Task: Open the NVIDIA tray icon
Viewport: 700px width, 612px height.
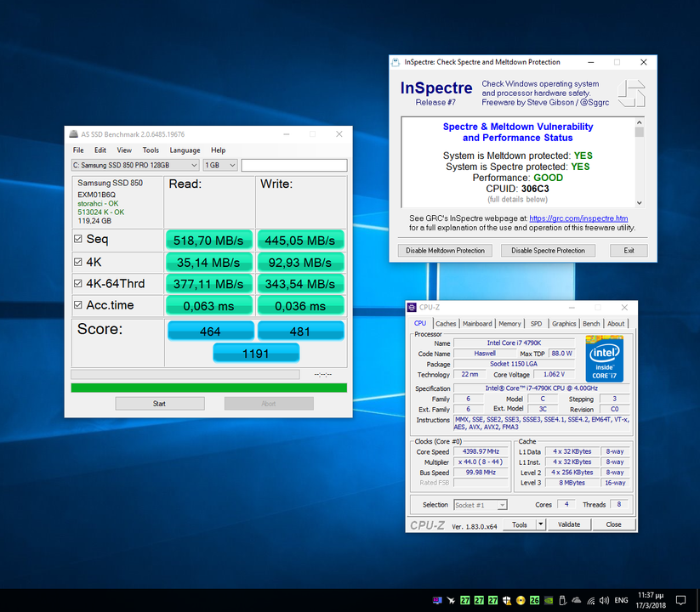Action: click(549, 600)
